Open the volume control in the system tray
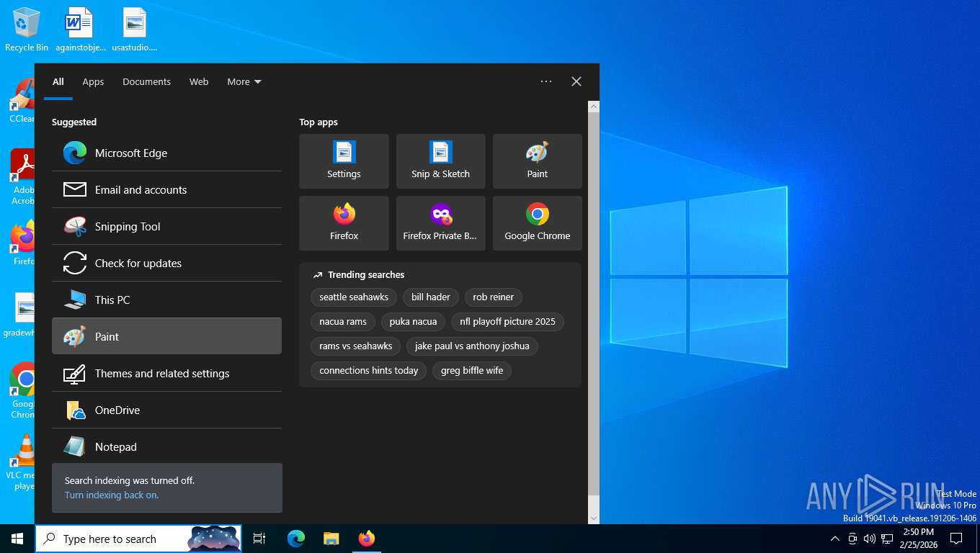 click(869, 539)
